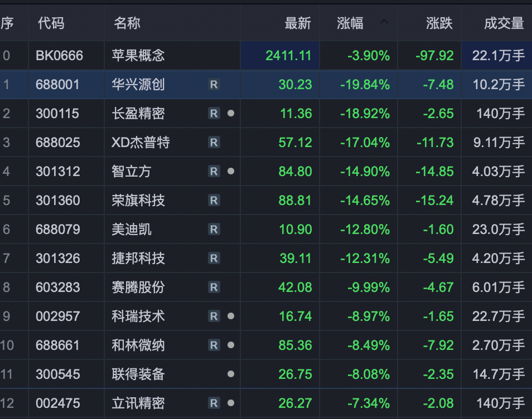Toggle the gray dot marker for 智立方
The height and width of the screenshot is (419, 532).
(x=231, y=171)
